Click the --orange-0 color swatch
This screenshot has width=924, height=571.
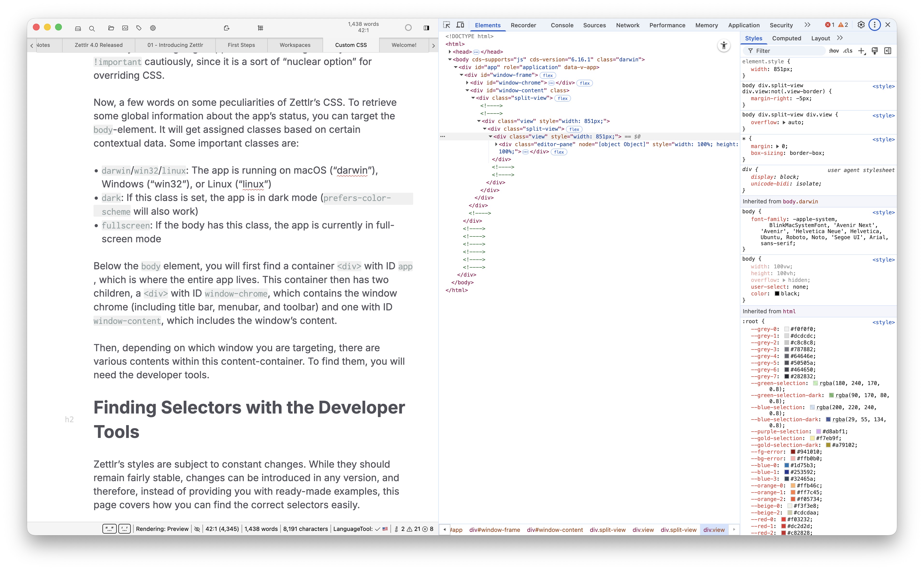[793, 486]
